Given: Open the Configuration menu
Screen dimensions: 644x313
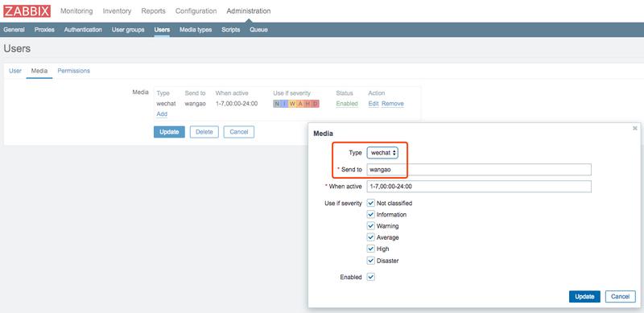Looking at the screenshot, I should pyautogui.click(x=196, y=11).
